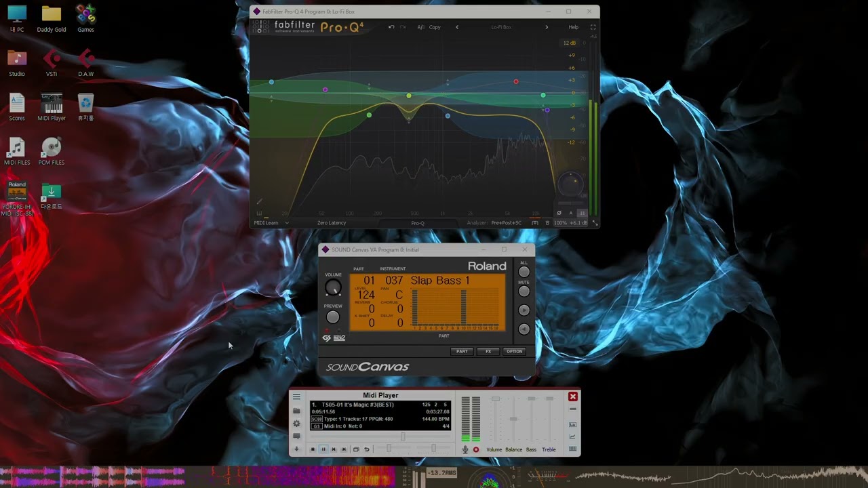Screen dimensions: 868x488
Task: Click the playlist window icon in Midi Player
Action: click(356, 449)
